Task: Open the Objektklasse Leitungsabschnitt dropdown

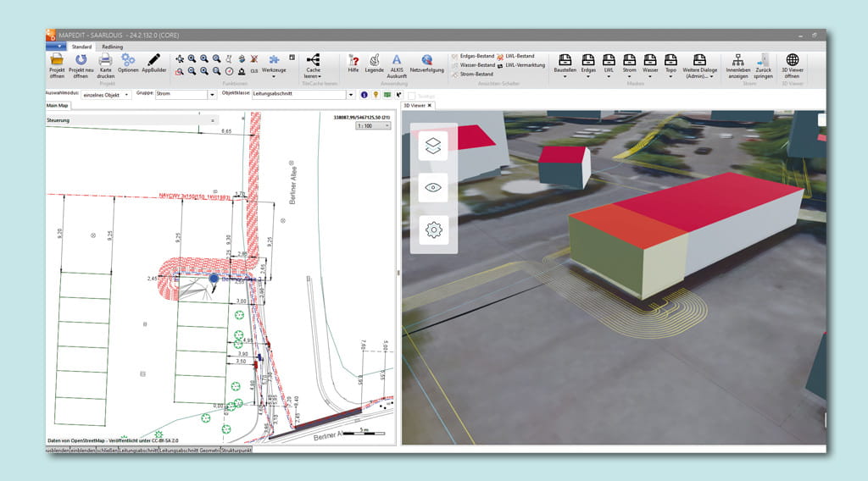Action: coord(351,95)
